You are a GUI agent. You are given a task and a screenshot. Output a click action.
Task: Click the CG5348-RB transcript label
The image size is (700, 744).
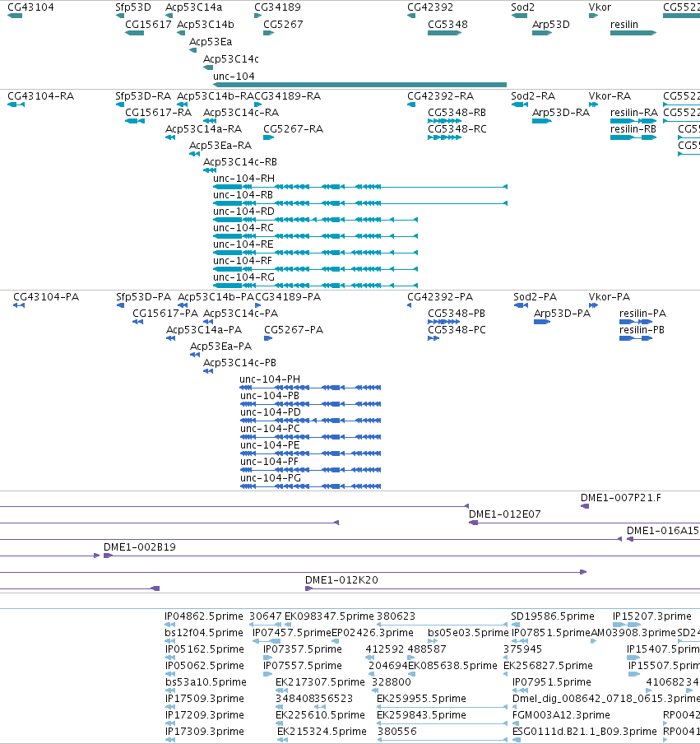click(x=457, y=113)
